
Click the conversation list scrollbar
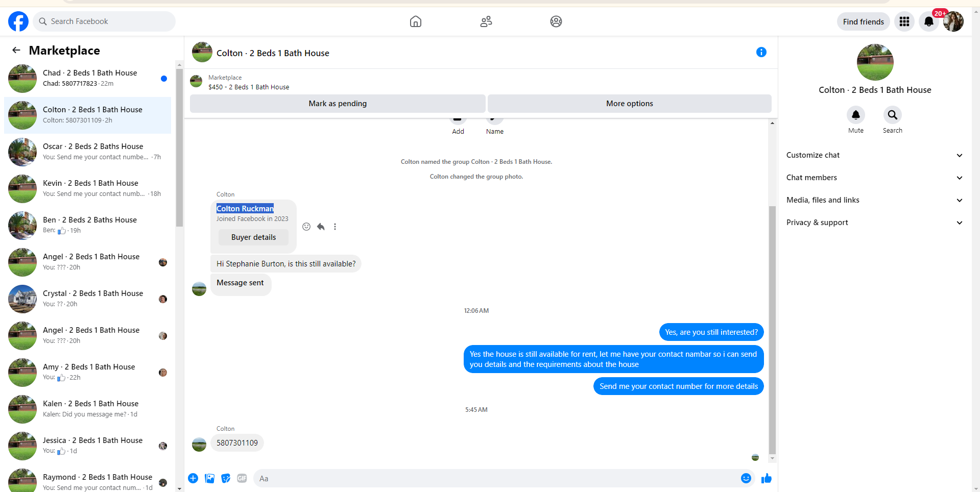(x=179, y=147)
